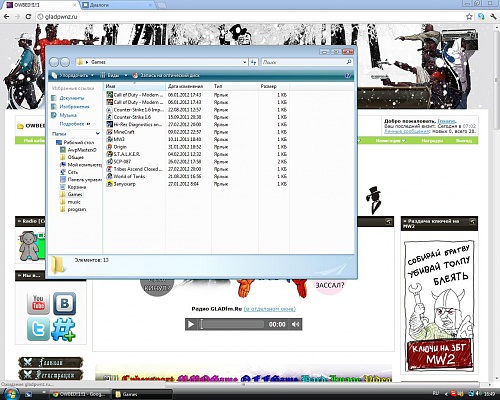Sort by Тип column header
This screenshot has height=400, width=500.
coord(235,86)
